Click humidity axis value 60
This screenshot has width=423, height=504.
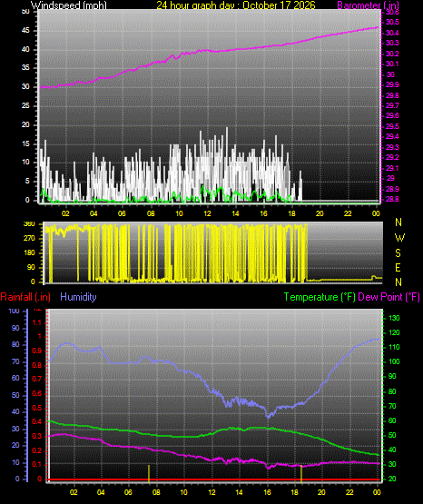coord(15,378)
